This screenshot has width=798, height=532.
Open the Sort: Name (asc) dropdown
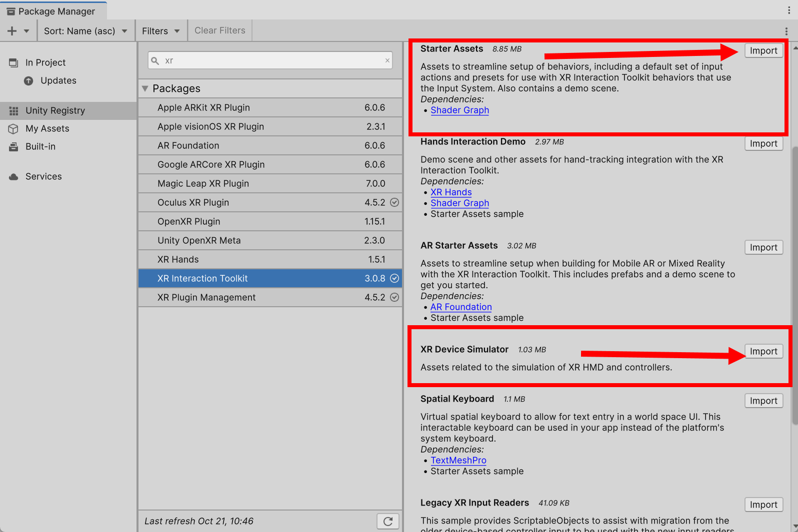tap(85, 31)
